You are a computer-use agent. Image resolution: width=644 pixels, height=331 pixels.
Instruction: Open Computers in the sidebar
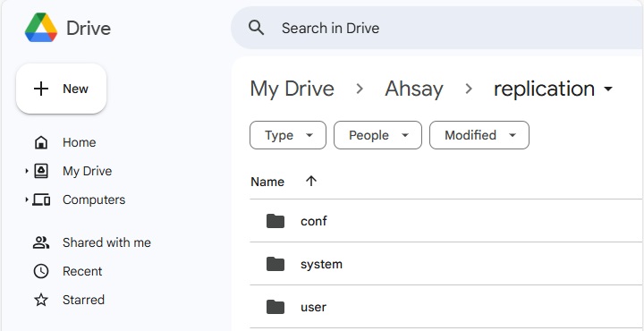click(x=94, y=199)
